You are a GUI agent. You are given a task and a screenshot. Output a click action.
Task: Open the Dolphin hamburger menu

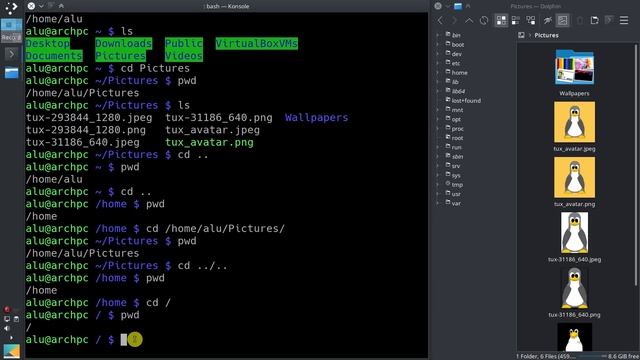click(624, 20)
